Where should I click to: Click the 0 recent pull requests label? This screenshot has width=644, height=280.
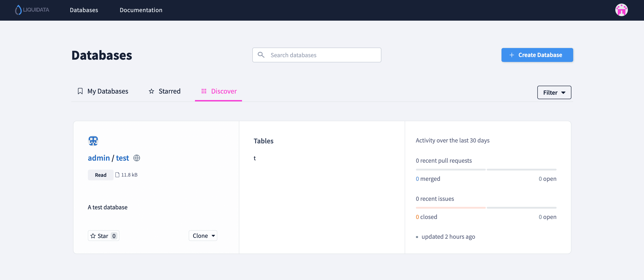click(444, 161)
